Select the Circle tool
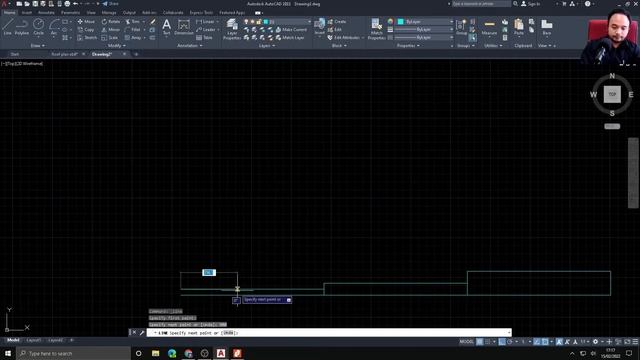The image size is (640, 360). pyautogui.click(x=38, y=27)
